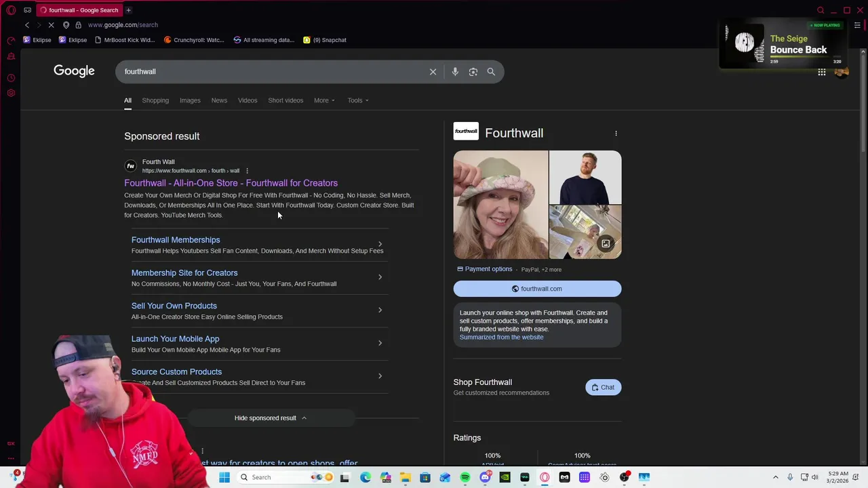The width and height of the screenshot is (868, 488).
Task: Open Sell Your Own Products arrow
Action: click(380, 310)
